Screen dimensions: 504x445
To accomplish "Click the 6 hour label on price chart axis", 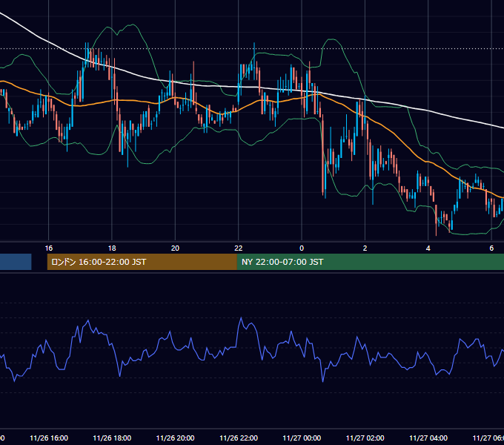I will coord(491,248).
